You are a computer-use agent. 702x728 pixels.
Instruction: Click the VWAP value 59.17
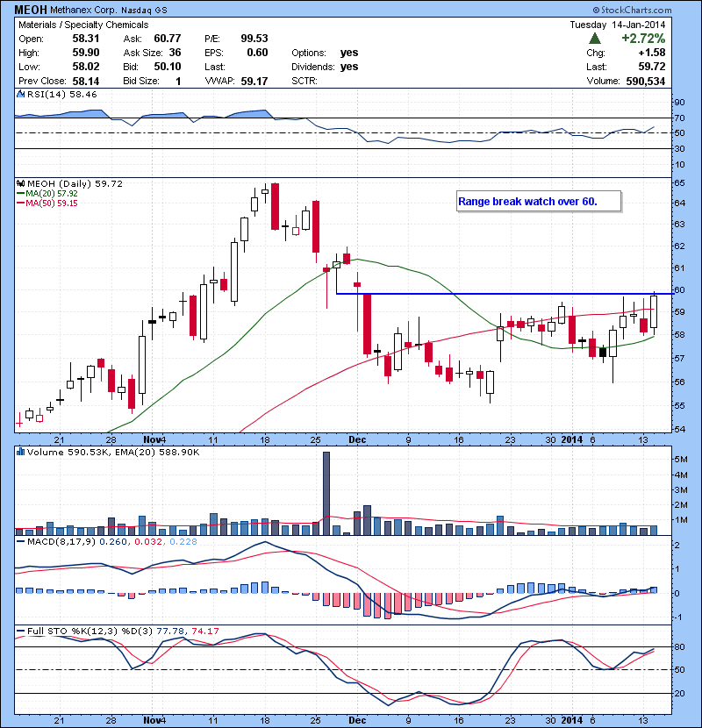(x=254, y=82)
